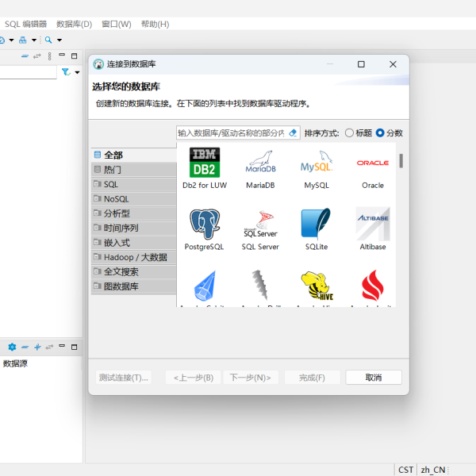The image size is (476, 476).
Task: Click the 数据源 item in project panel
Action: click(x=15, y=363)
